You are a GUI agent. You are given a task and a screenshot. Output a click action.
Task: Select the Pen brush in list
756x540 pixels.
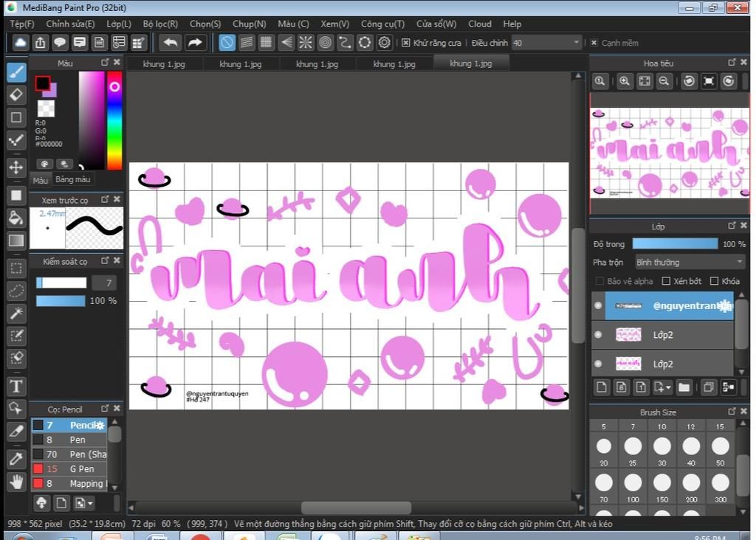coord(69,440)
